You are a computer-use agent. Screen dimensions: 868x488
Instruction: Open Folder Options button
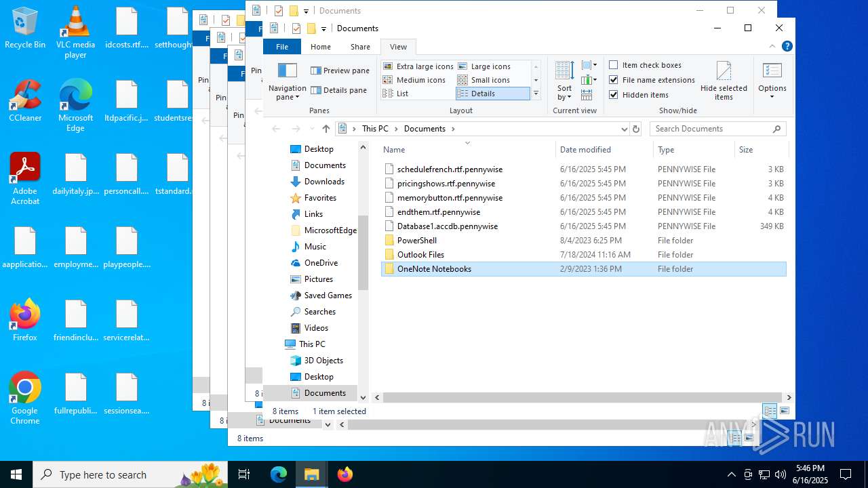[x=772, y=81]
